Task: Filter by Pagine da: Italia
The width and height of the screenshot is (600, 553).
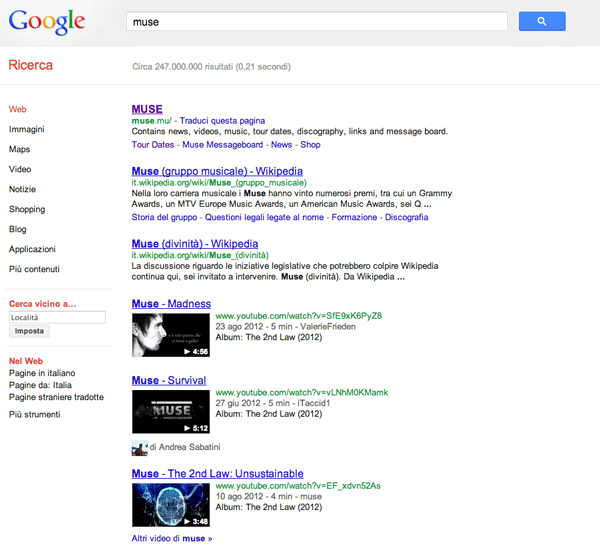Action: 40,385
